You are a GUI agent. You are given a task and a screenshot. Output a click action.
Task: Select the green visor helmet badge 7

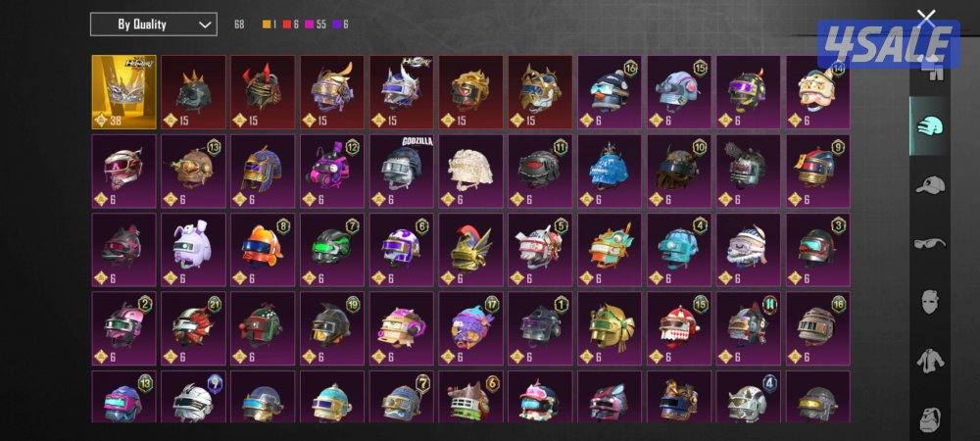[x=332, y=250]
